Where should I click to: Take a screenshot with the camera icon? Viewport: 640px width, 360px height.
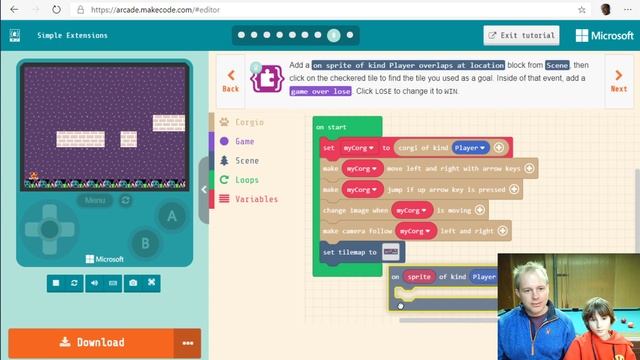(x=133, y=283)
